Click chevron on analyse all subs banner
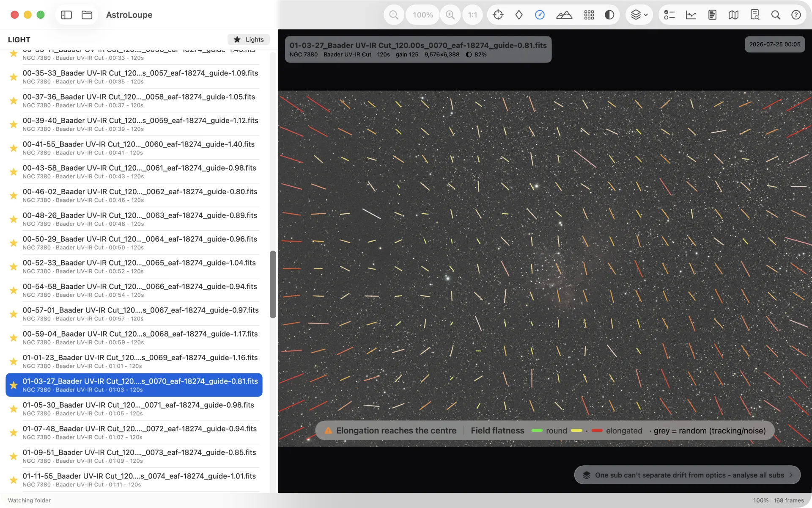This screenshot has width=812, height=508. 791,475
